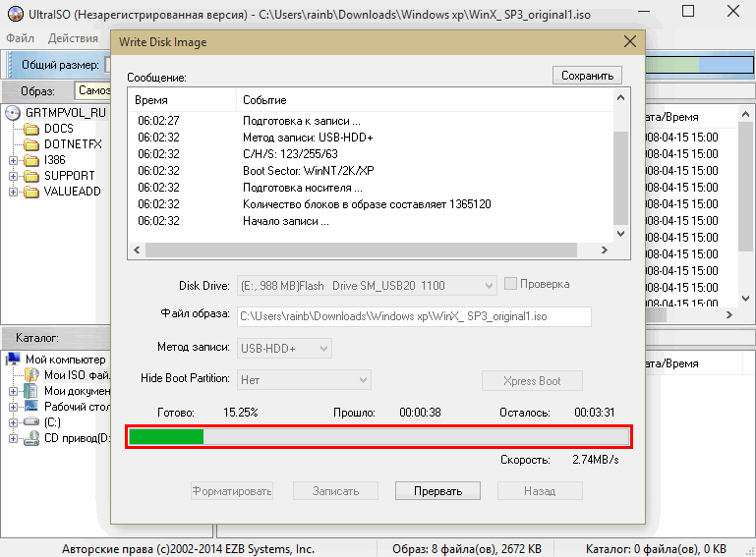Screen dimensions: 756x557
Task: Click the Форматировать button
Action: 232,490
